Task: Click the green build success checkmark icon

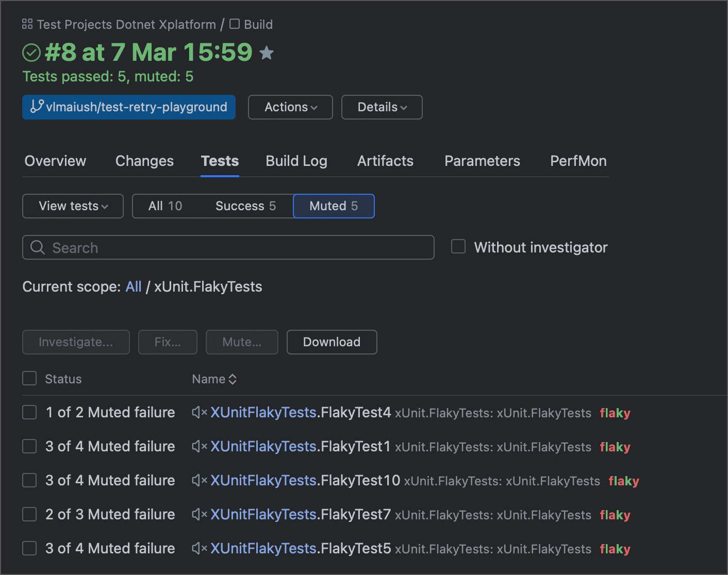Action: 31,53
